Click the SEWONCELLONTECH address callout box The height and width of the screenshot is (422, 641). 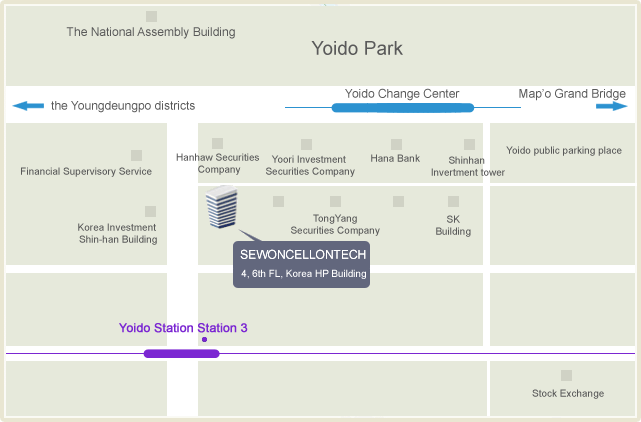[302, 265]
